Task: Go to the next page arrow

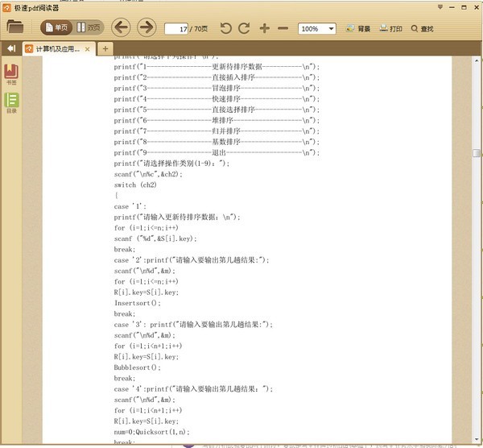Action: tap(146, 28)
